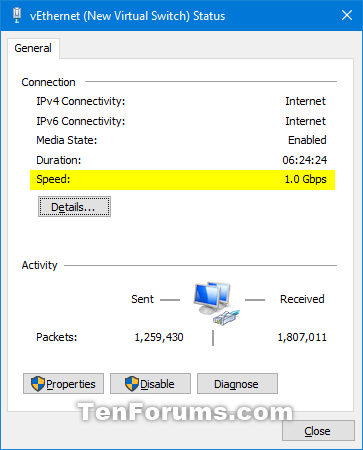Click the 1.0 Gbps speed value
The width and height of the screenshot is (363, 450).
(x=305, y=179)
